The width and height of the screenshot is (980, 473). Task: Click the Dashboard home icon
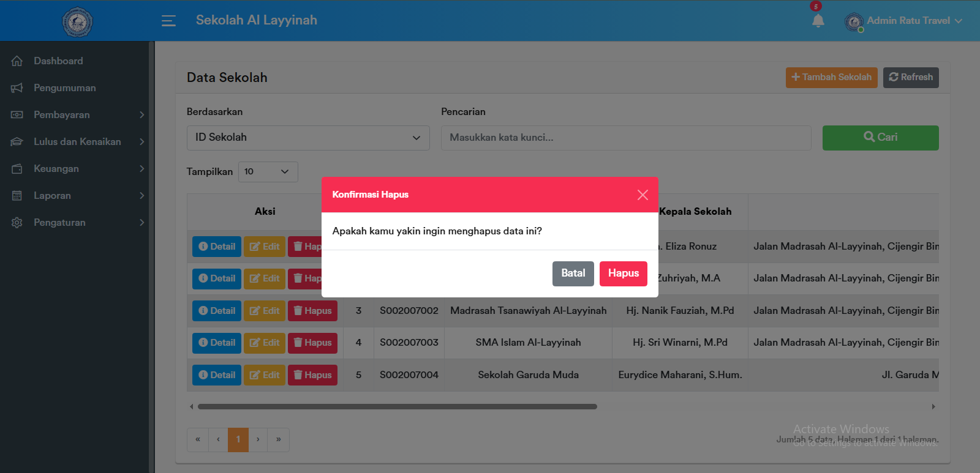[17, 61]
